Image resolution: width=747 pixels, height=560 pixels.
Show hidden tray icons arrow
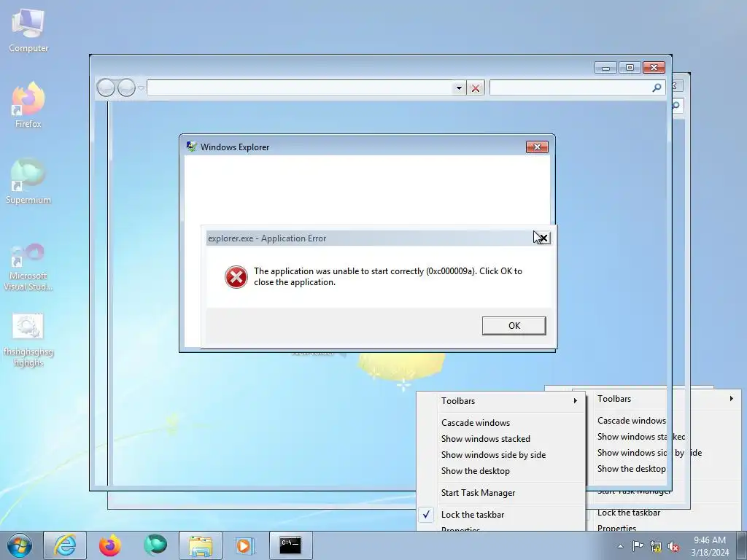(x=620, y=546)
